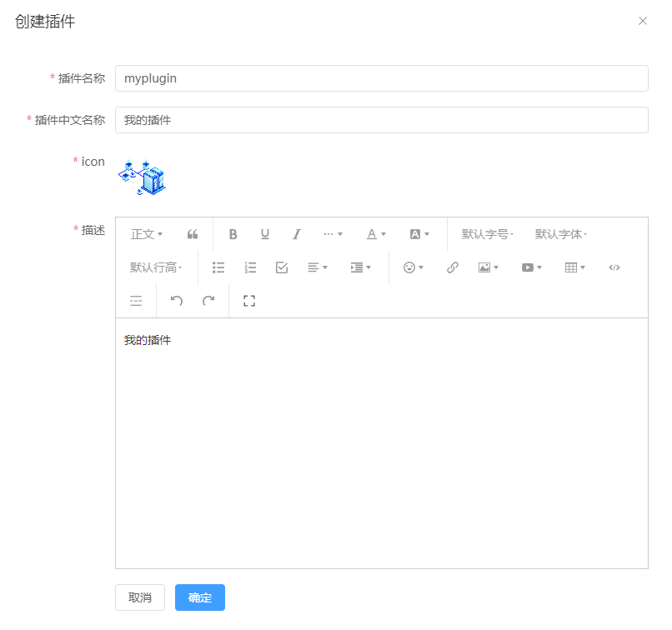672x630 pixels.
Task: Apply underline formatting
Action: 264,234
